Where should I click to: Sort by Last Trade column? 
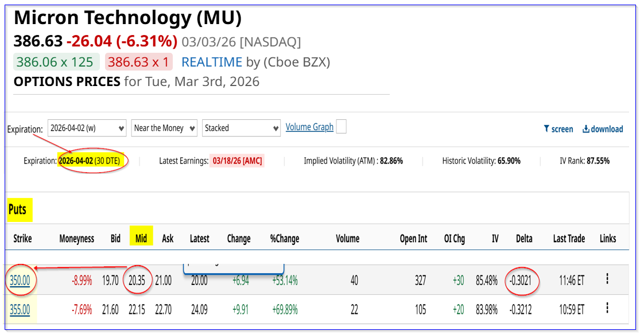pyautogui.click(x=569, y=239)
